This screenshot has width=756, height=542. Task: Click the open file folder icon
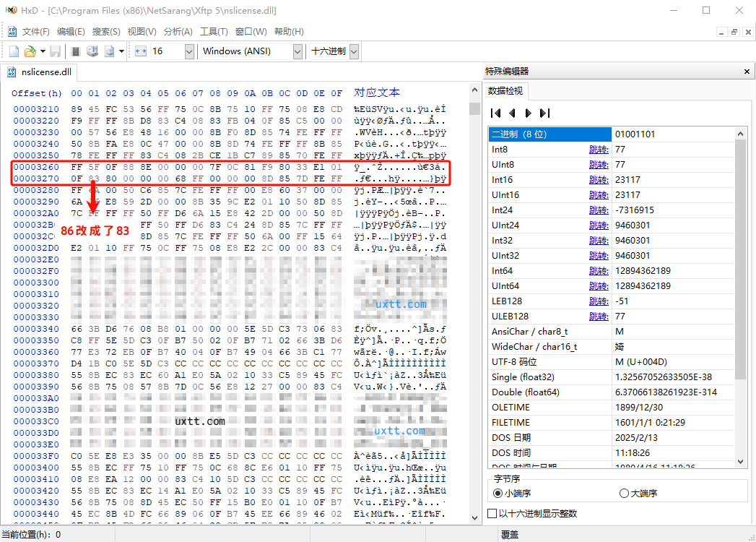30,51
